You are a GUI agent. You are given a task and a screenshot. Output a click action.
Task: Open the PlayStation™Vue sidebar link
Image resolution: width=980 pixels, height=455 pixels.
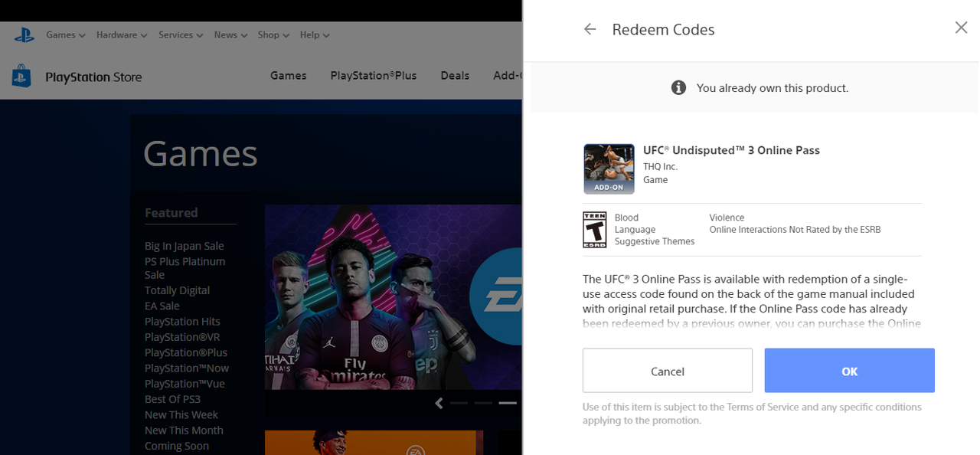click(x=185, y=384)
